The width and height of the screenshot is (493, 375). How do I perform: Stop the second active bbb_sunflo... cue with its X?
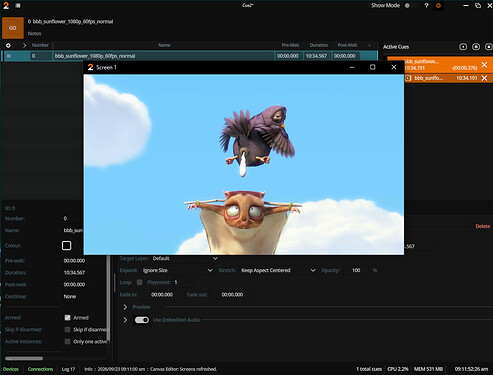tap(484, 78)
